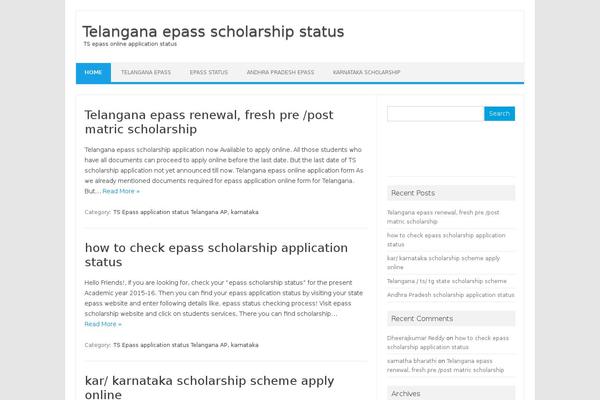Image resolution: width=600 pixels, height=400 pixels.
Task: Open recent post kar/ karnataka scholarship scheme
Action: click(x=443, y=263)
